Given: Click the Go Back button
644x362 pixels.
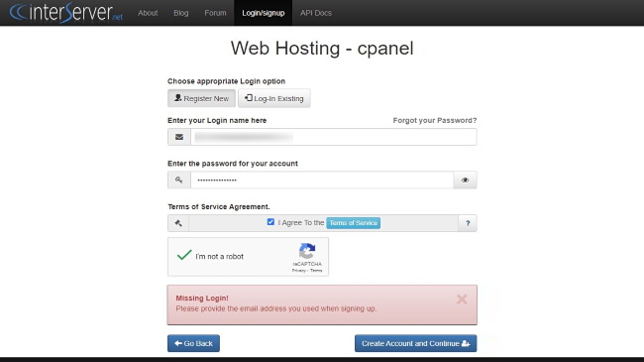Looking at the screenshot, I should 193,343.
